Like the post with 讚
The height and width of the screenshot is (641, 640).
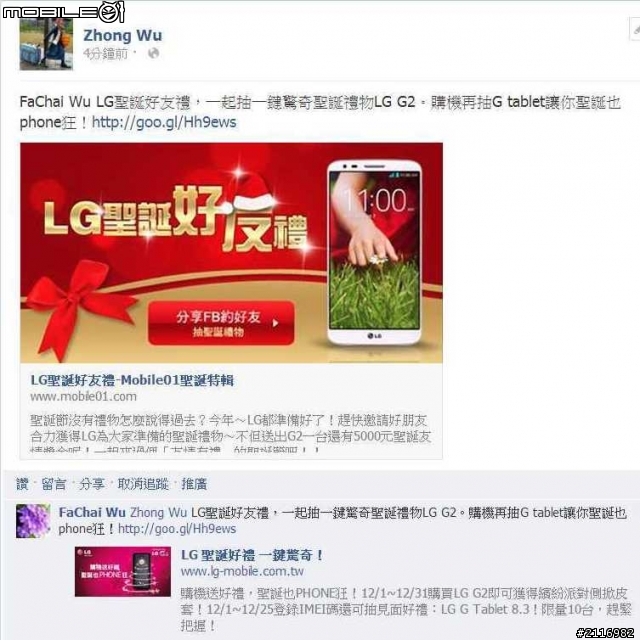22,484
